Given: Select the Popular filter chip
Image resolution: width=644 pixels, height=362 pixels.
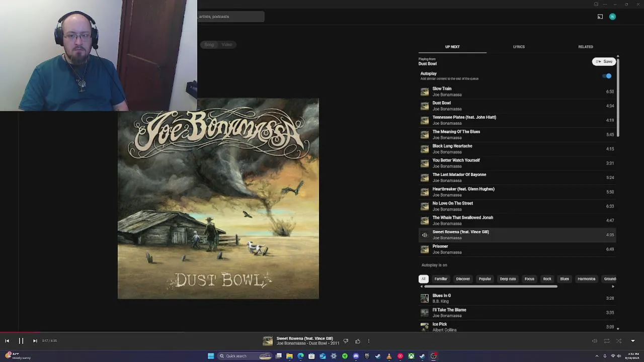Looking at the screenshot, I should (x=485, y=279).
